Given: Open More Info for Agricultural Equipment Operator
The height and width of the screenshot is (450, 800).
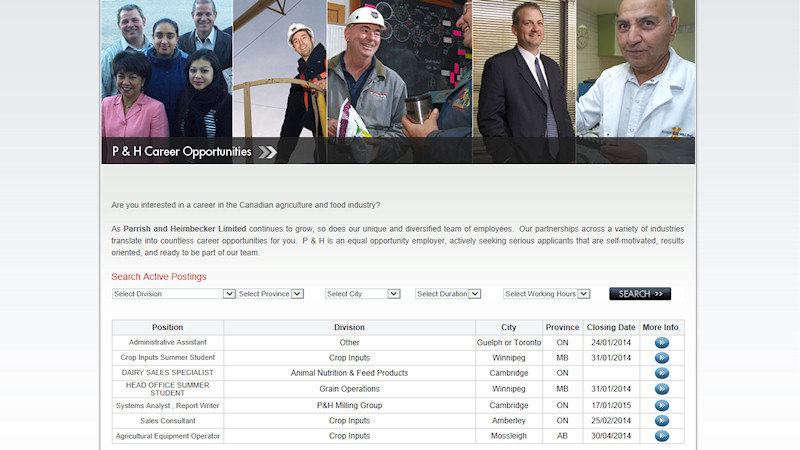Looking at the screenshot, I should point(661,436).
